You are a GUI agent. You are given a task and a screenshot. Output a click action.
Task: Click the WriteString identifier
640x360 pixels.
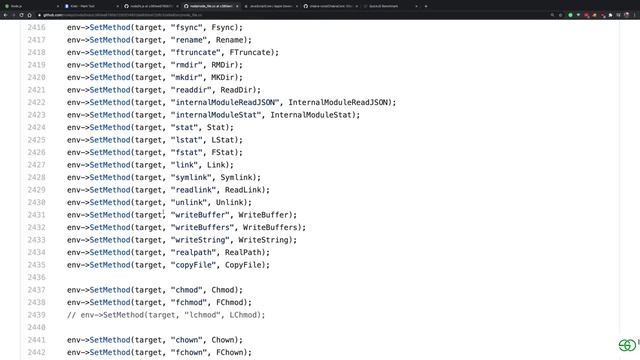263,240
